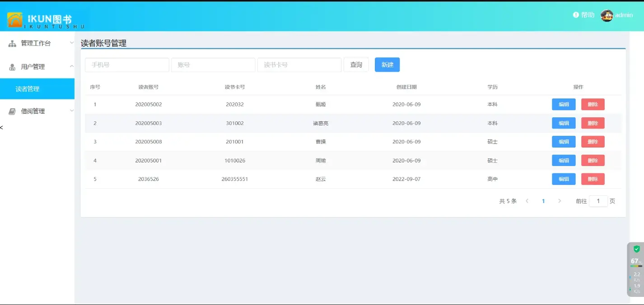Click reader account 202005008
644x305 pixels.
(148, 142)
